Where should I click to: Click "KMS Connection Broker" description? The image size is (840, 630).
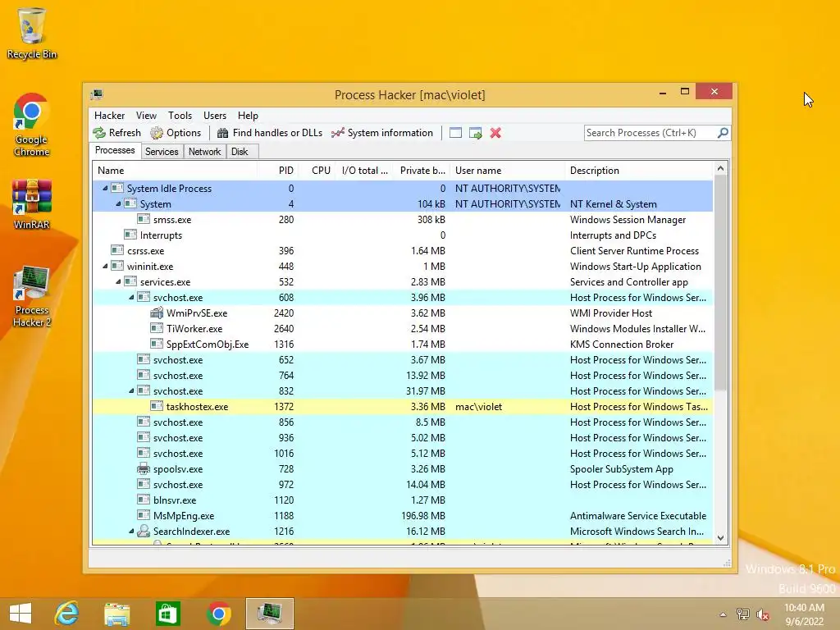(x=622, y=345)
